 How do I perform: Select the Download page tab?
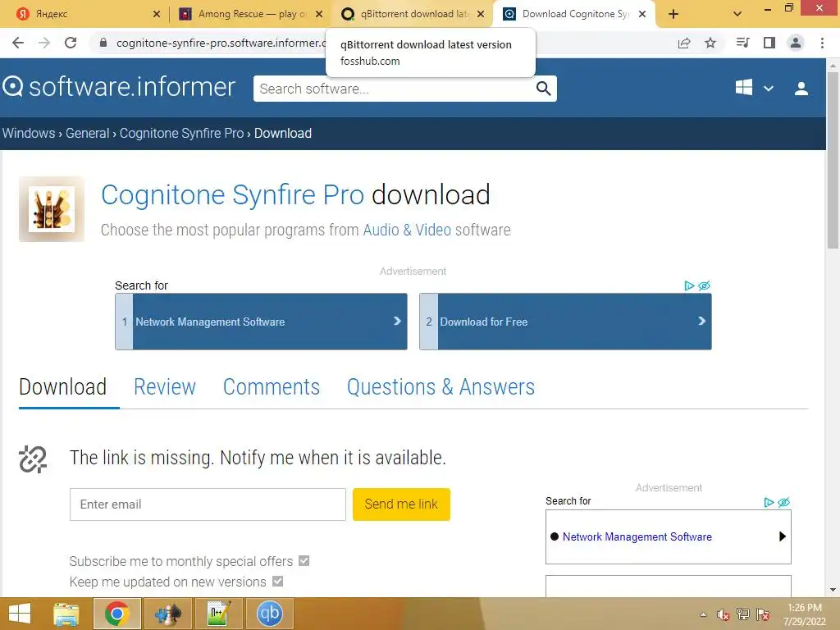[62, 387]
